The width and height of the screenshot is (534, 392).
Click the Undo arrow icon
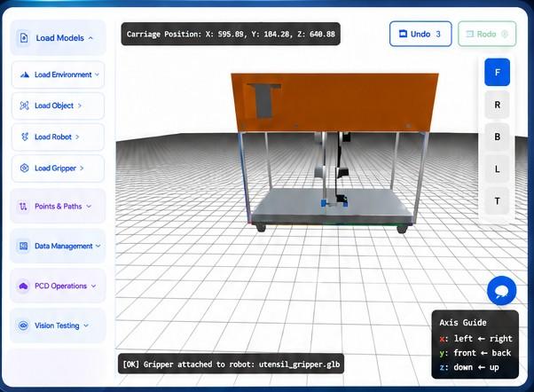(x=403, y=34)
